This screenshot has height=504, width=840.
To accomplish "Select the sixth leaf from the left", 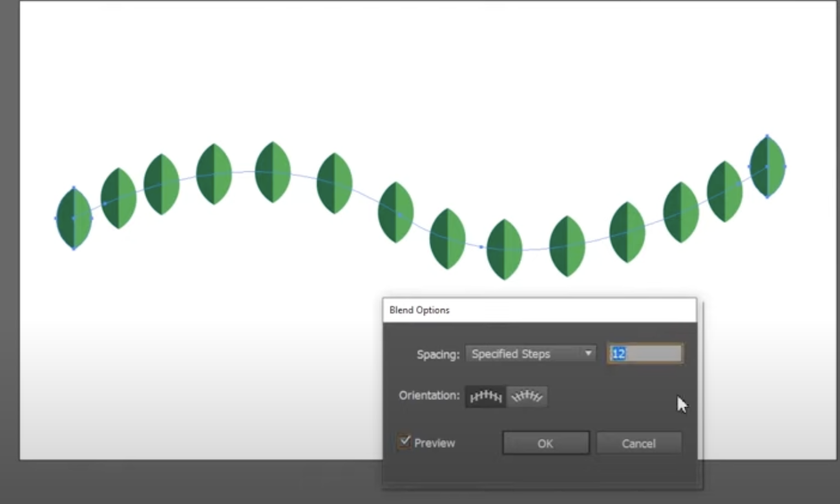I will pos(334,183).
